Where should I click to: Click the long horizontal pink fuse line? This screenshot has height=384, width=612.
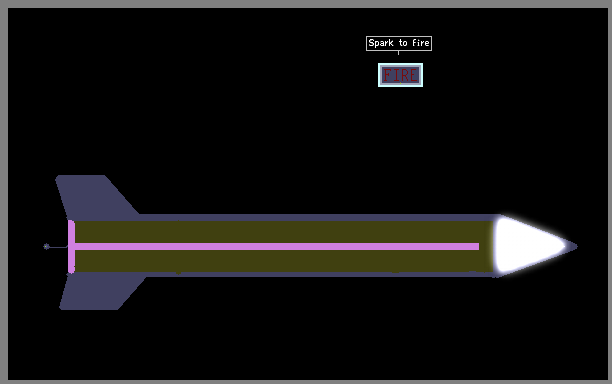point(277,247)
